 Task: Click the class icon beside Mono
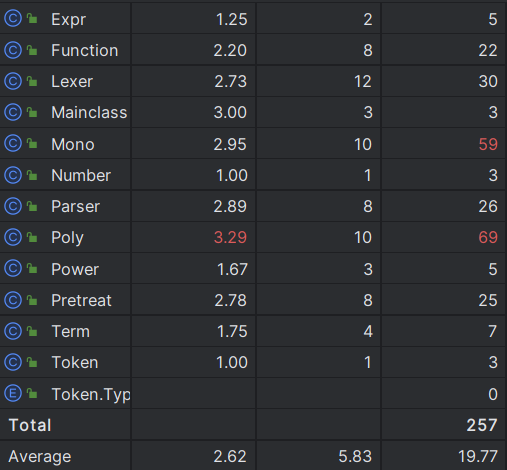[x=13, y=144]
